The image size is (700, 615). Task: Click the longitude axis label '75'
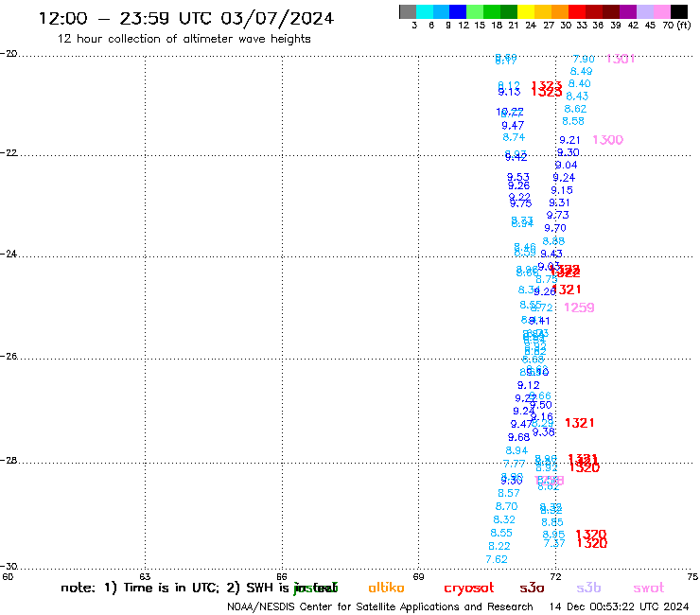pos(692,576)
